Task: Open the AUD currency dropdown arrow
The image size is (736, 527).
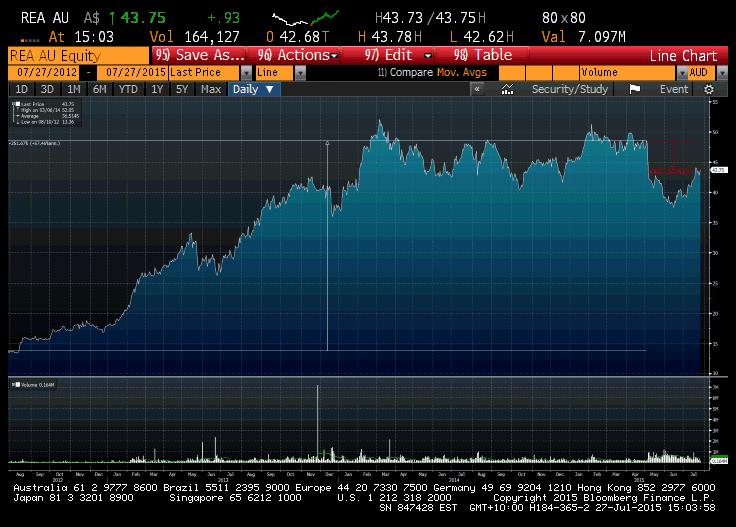Action: tap(722, 73)
